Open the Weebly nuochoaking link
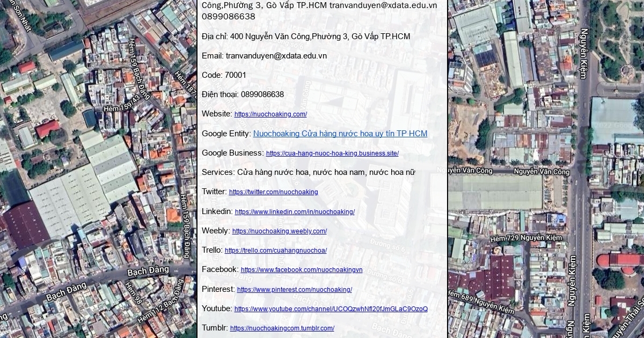 tap(279, 231)
